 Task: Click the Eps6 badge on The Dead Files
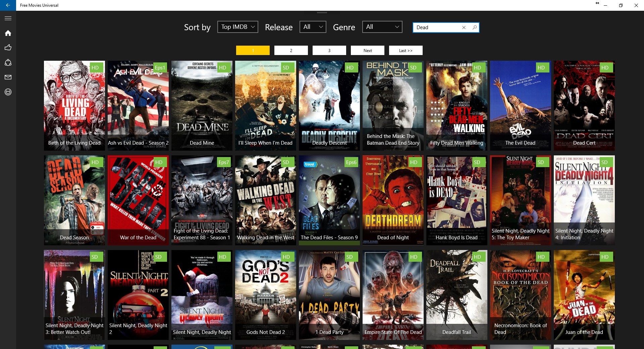351,162
